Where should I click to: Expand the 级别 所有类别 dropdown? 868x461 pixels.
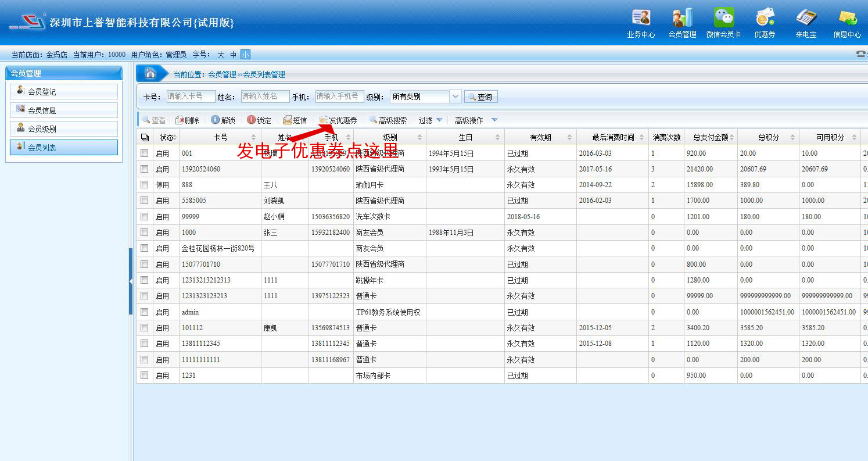click(455, 97)
